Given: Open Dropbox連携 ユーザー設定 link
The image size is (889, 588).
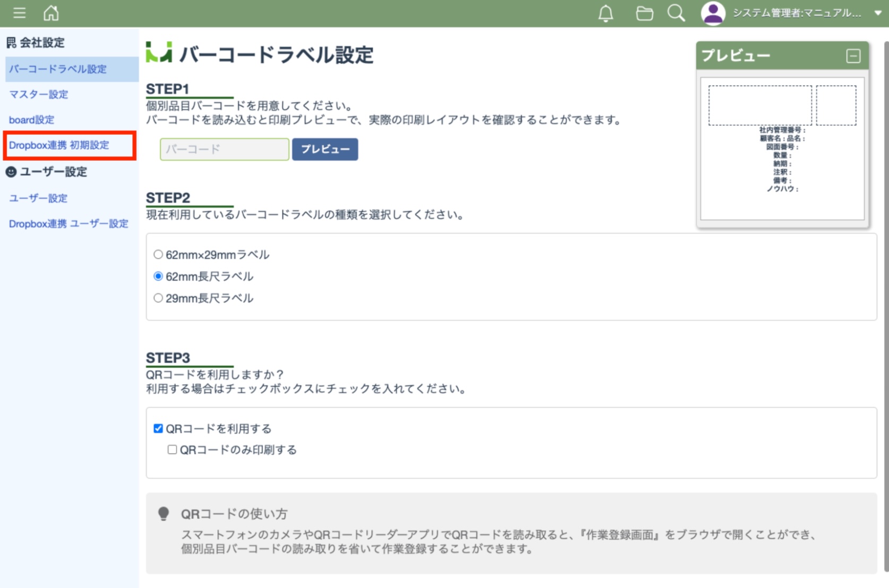Looking at the screenshot, I should coord(69,224).
